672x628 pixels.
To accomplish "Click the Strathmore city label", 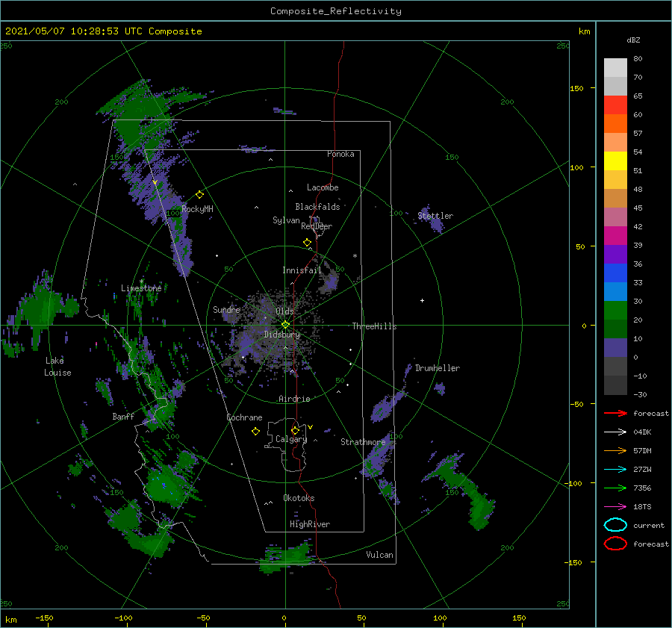I will 363,442.
